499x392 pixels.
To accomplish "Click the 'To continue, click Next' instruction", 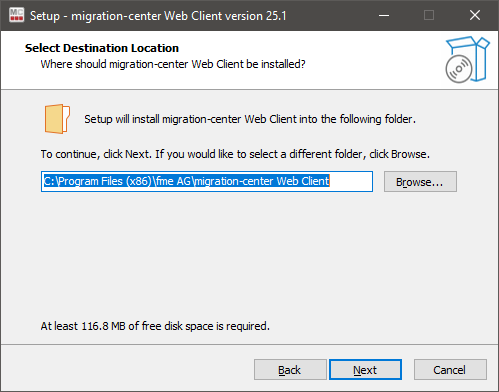I will pos(235,154).
